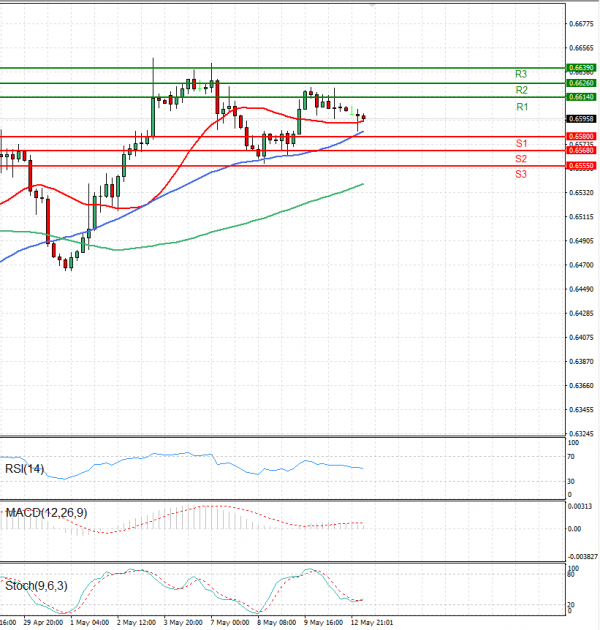The image size is (600, 630).
Task: Click the 0.66565 price axis value
Action: (x=581, y=48)
